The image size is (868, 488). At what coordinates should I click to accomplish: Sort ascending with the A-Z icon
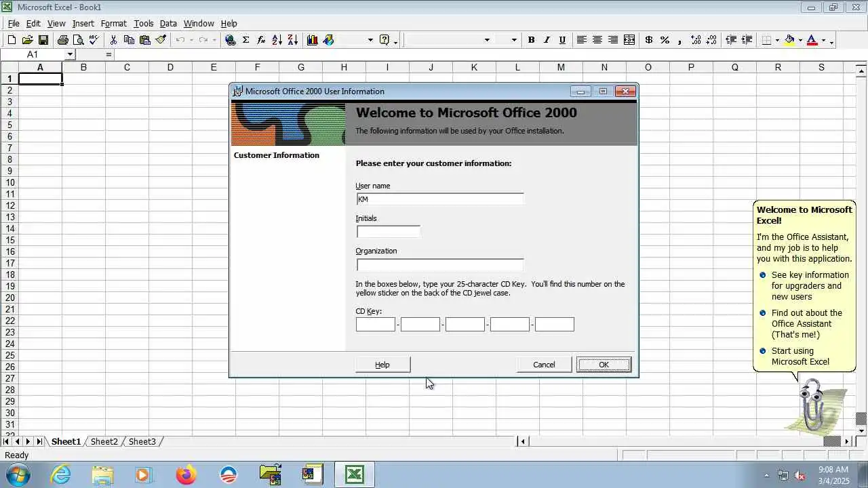[x=277, y=40]
